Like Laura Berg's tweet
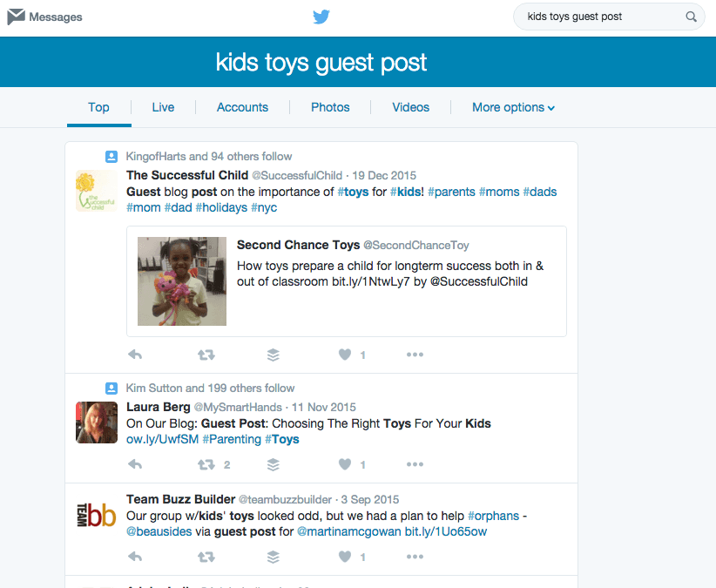Image resolution: width=716 pixels, height=588 pixels. pos(345,464)
